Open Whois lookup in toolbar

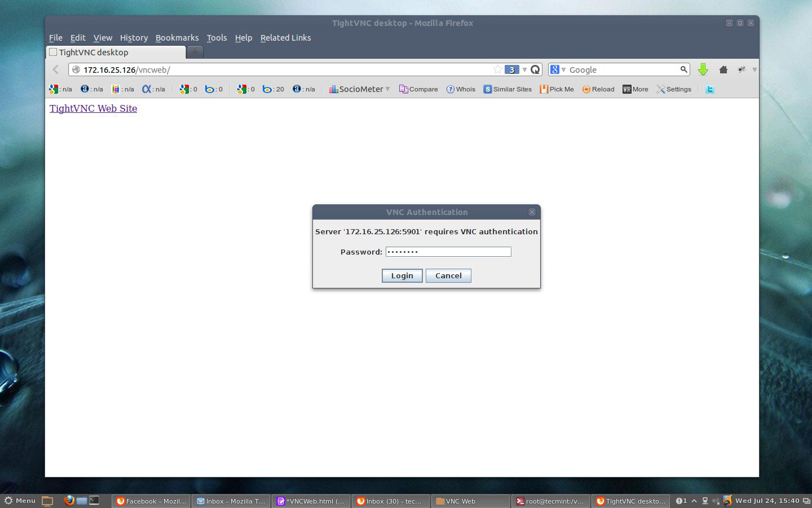tap(461, 89)
